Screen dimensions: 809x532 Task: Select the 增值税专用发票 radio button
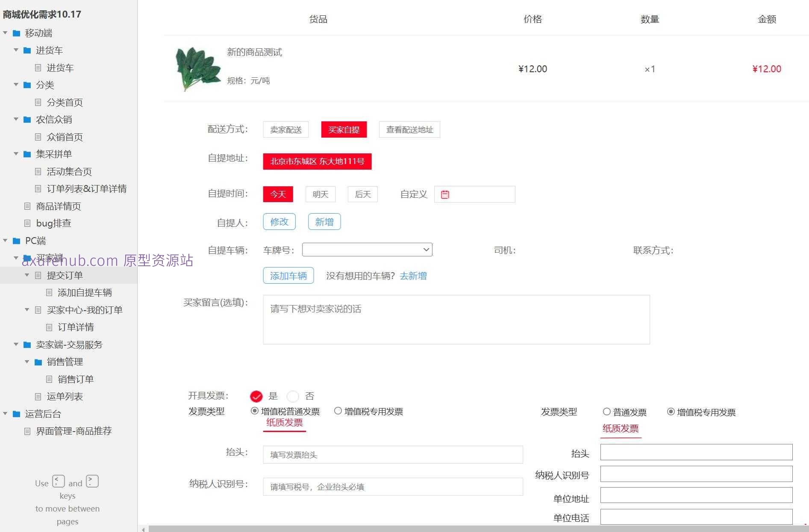(338, 411)
